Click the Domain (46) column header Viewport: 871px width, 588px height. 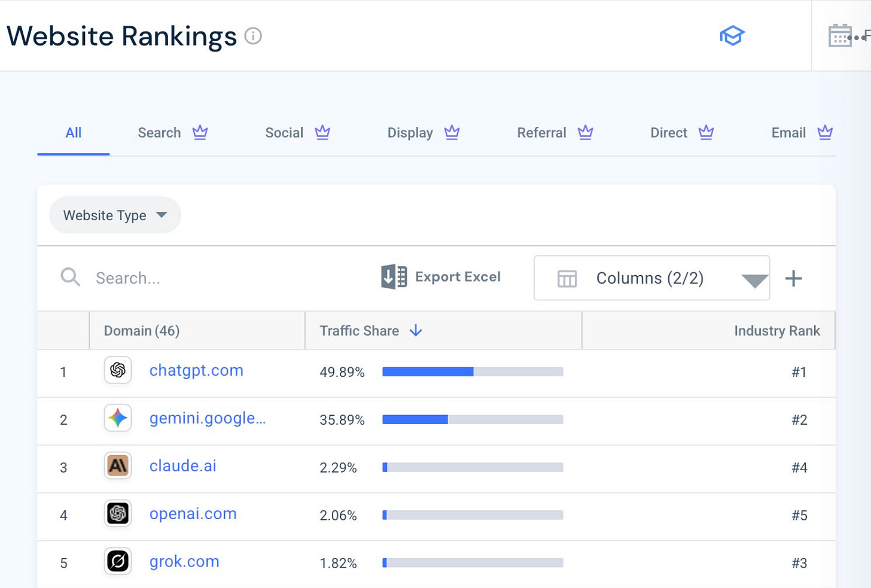[x=142, y=331]
